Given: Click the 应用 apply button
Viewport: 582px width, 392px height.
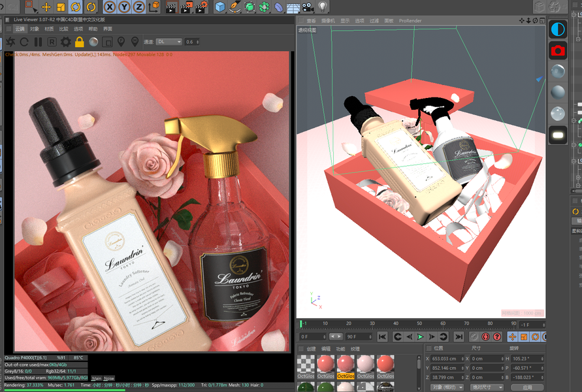Looking at the screenshot, I should click(x=527, y=387).
